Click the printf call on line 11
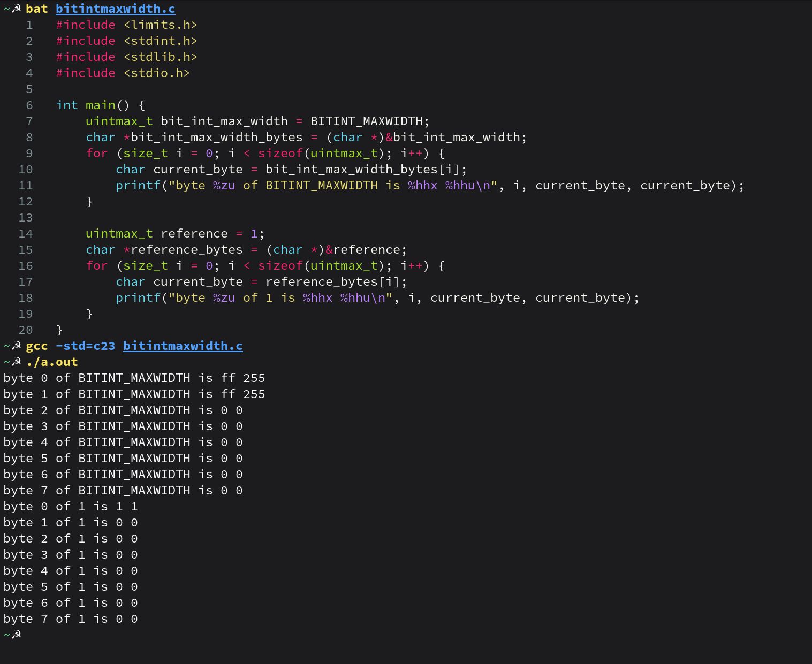 pos(139,185)
